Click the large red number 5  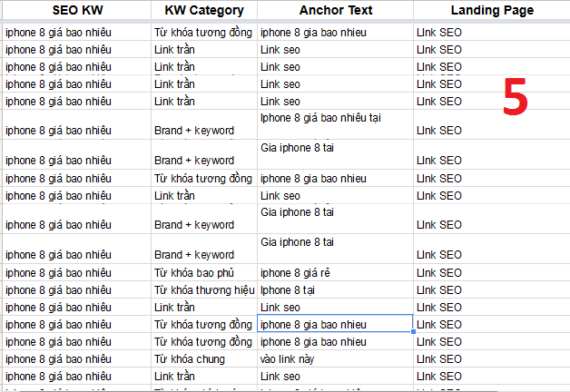point(516,96)
